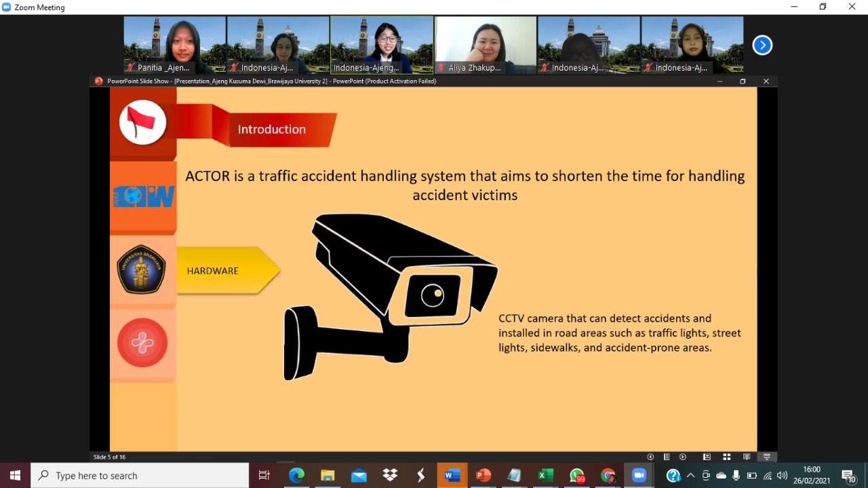Screen dimensions: 868x488
Task: Go to previous slide in slideshow bar
Action: click(x=650, y=457)
